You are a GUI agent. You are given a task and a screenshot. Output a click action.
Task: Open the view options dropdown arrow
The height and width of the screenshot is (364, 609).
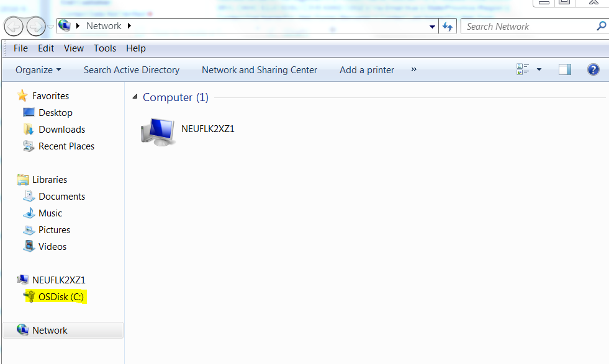pyautogui.click(x=539, y=69)
